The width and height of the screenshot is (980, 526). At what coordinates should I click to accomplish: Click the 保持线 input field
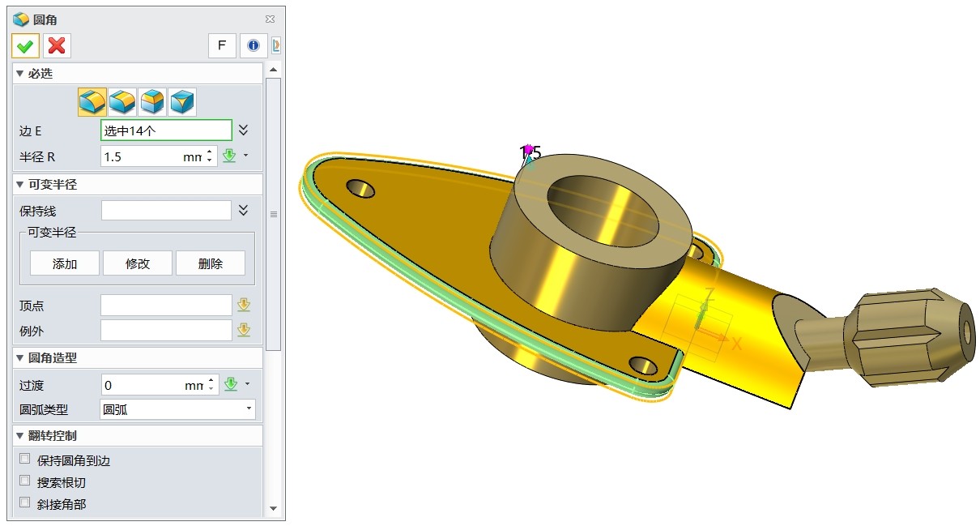coord(166,211)
